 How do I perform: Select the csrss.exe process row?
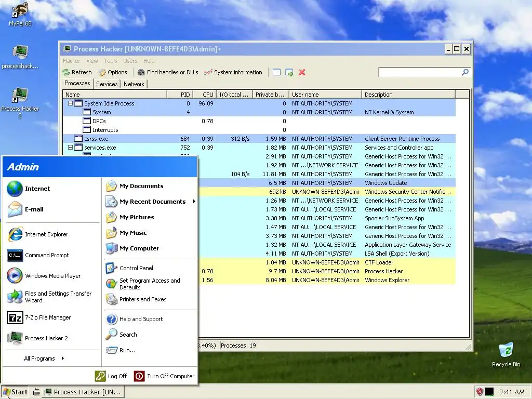tap(259, 138)
